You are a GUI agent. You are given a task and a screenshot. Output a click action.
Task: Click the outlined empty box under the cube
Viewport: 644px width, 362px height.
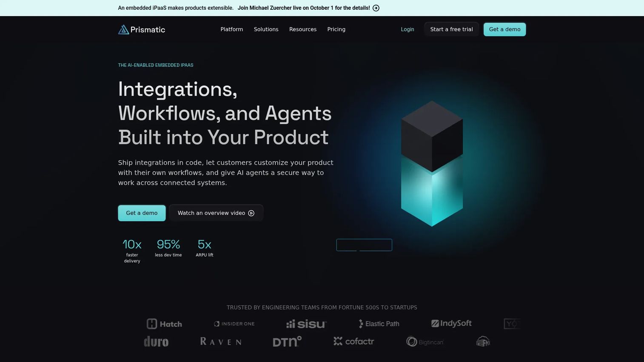(x=364, y=245)
